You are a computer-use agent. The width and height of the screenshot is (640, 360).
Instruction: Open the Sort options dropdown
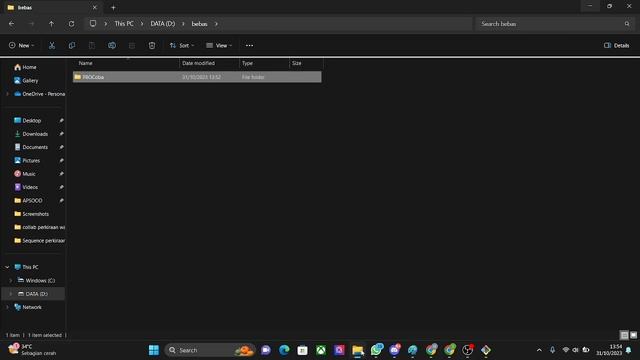click(182, 45)
